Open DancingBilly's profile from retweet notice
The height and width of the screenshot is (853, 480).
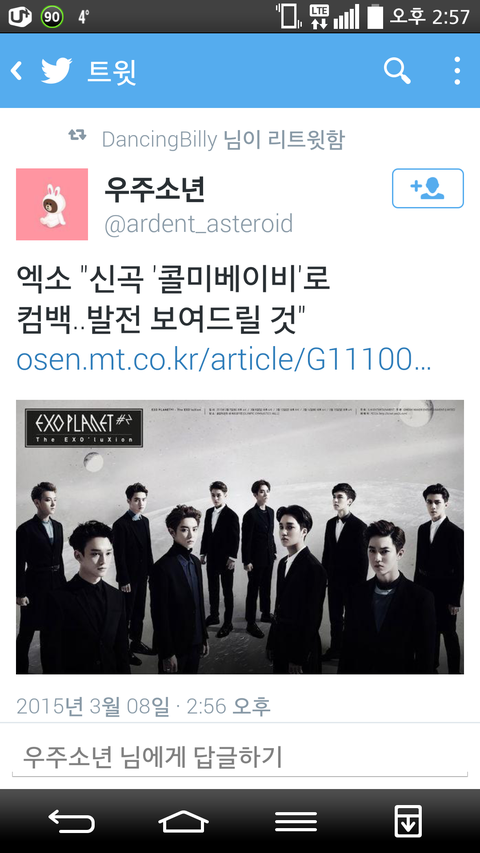159,140
